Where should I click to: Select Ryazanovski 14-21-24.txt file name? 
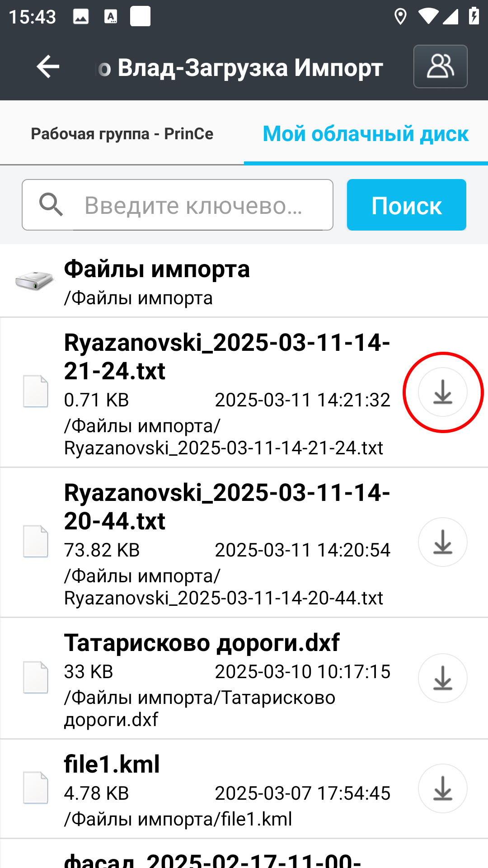227,356
